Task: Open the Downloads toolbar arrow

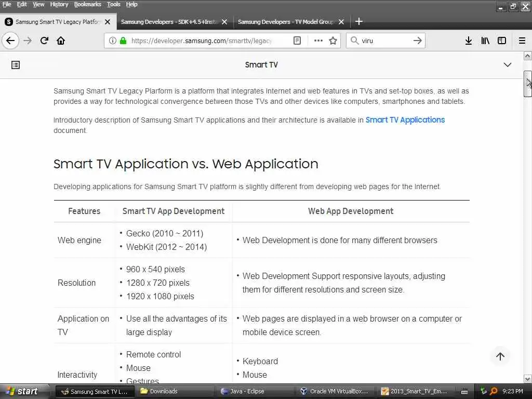Action: click(x=468, y=41)
